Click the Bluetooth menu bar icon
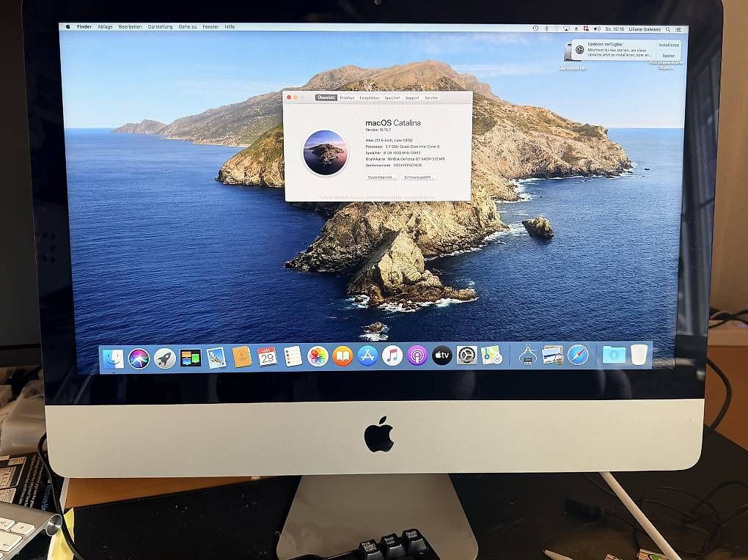The height and width of the screenshot is (560, 748). (546, 29)
